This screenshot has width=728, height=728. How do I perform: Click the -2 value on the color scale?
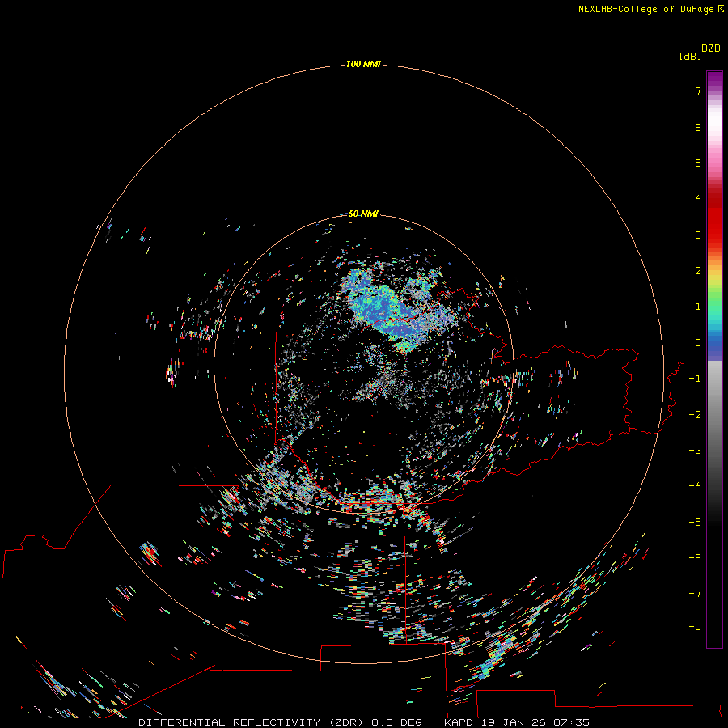[695, 415]
